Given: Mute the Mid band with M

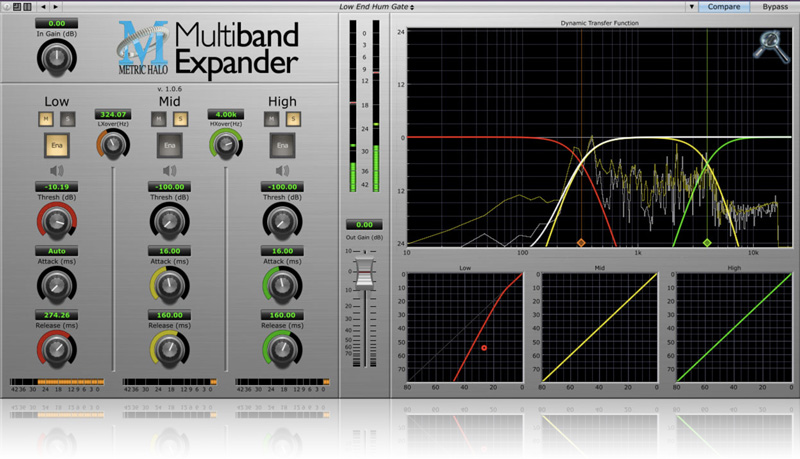Looking at the screenshot, I should pos(158,119).
